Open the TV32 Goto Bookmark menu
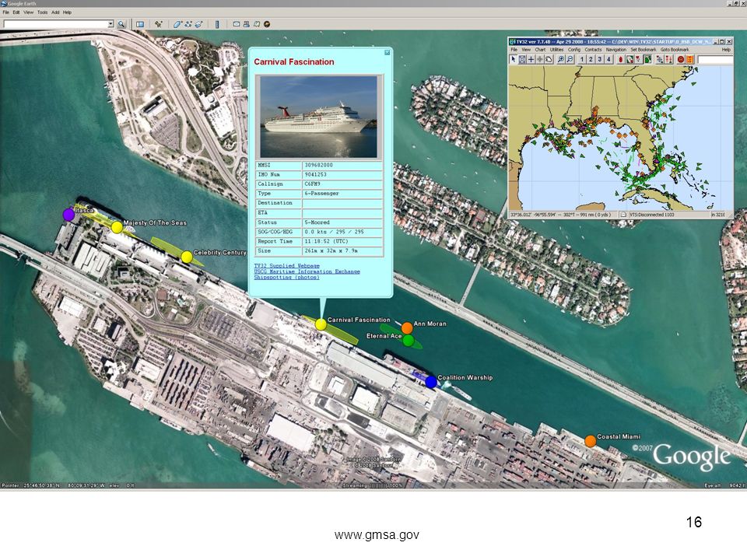Screen dimensions: 747x560 pos(675,50)
